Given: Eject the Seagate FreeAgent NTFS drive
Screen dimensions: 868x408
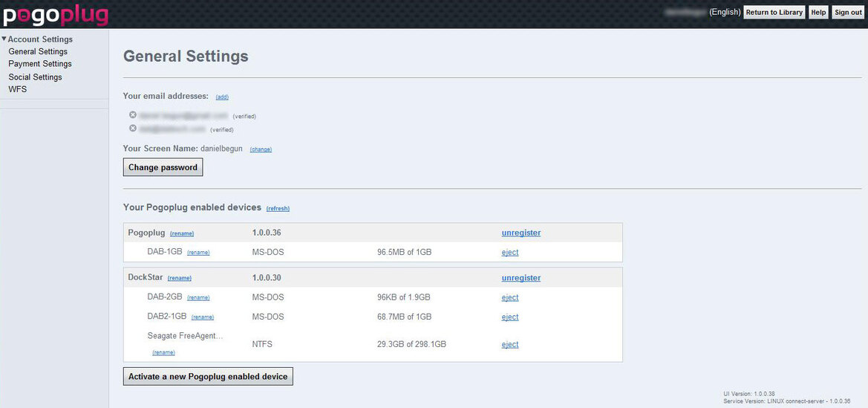Looking at the screenshot, I should tap(510, 344).
